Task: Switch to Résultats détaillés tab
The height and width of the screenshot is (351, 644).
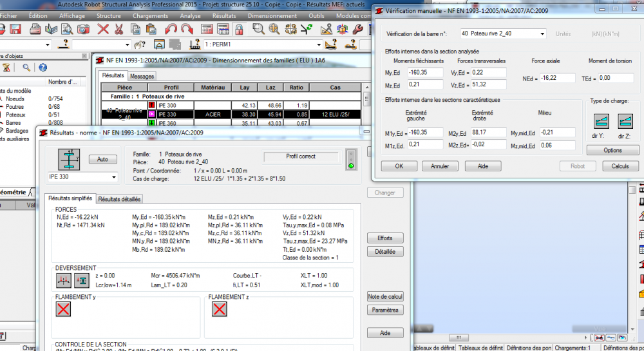Action: [x=119, y=199]
